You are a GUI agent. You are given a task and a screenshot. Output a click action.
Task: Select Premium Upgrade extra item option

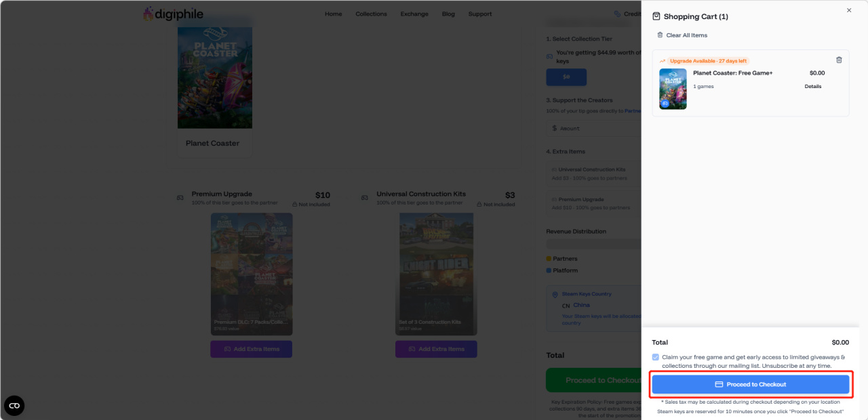(x=594, y=203)
